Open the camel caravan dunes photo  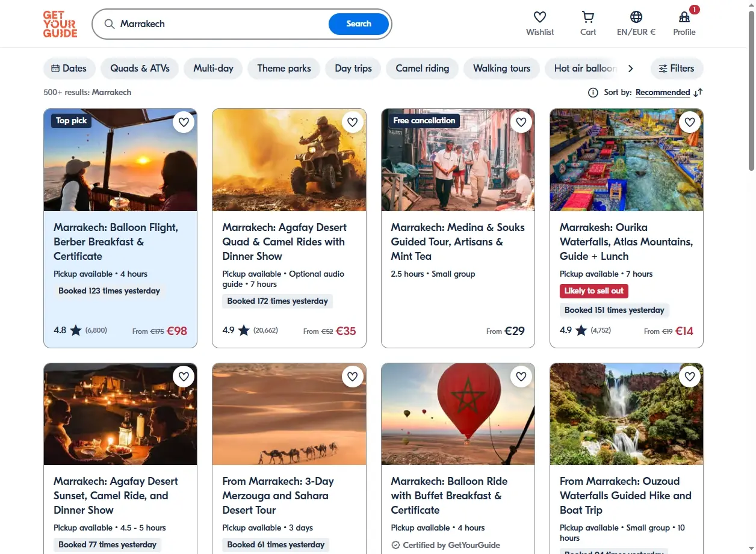[289, 414]
